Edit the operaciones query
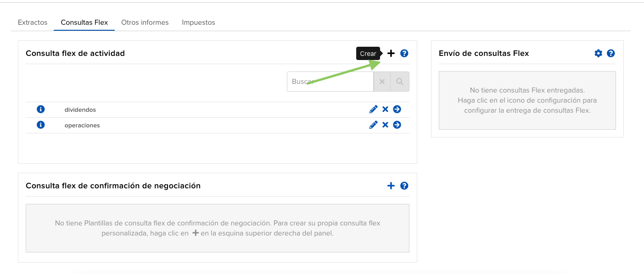The height and width of the screenshot is (274, 644). [373, 125]
